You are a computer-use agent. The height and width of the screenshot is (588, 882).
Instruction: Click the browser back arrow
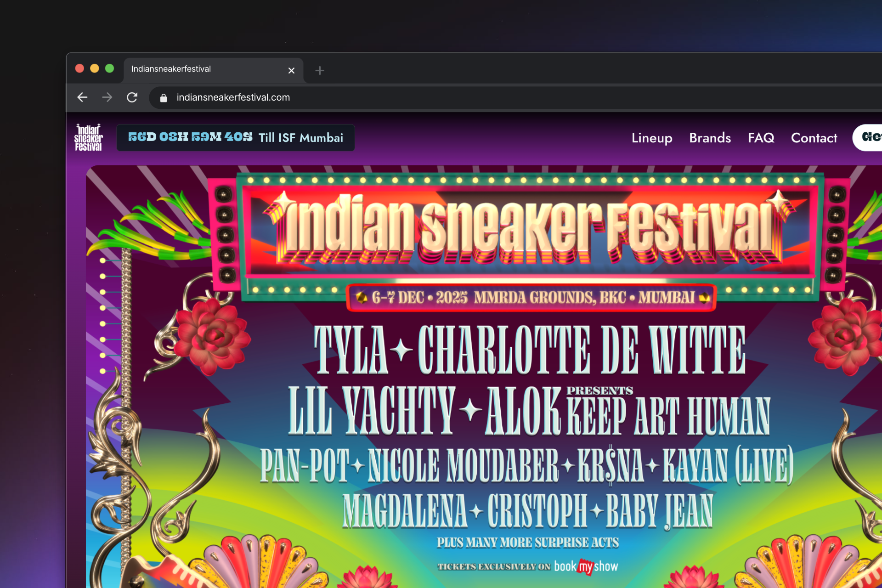pos(82,97)
